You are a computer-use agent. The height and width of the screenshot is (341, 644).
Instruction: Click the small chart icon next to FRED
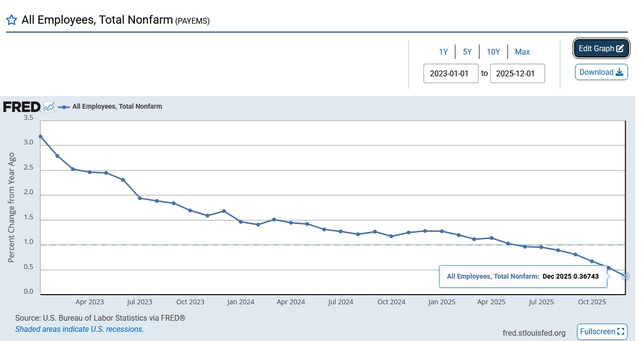pos(49,107)
